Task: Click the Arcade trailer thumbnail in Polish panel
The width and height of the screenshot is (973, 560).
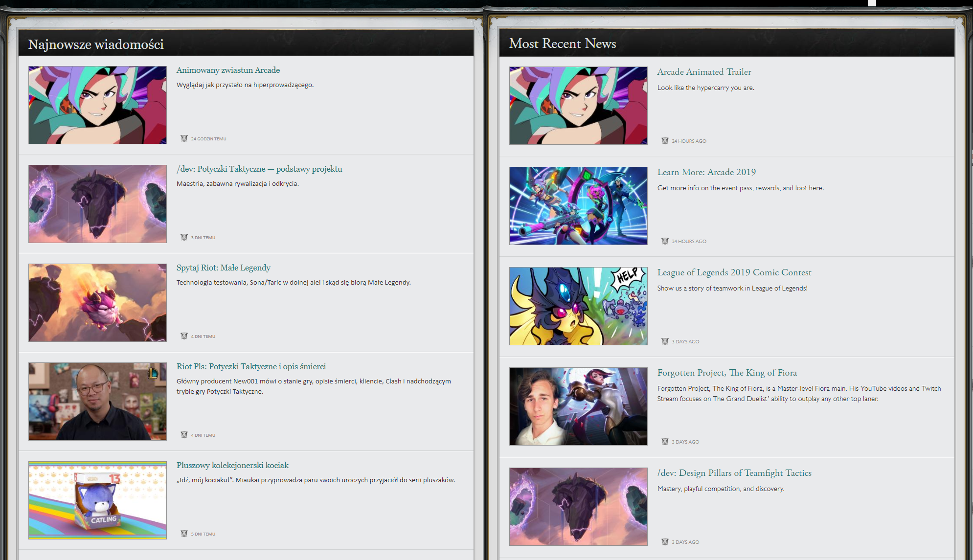Action: (97, 105)
